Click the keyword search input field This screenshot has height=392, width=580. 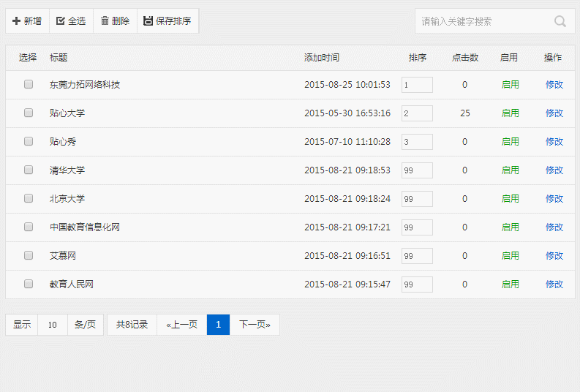click(483, 21)
